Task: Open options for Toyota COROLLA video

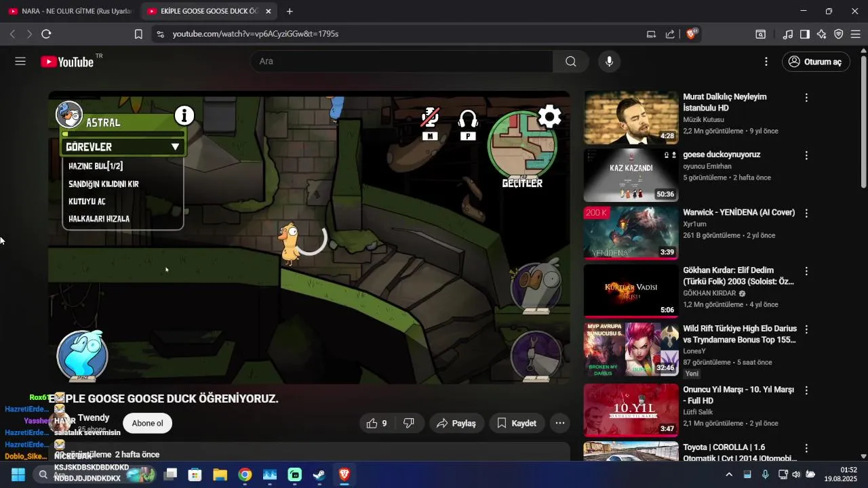Action: [806, 448]
